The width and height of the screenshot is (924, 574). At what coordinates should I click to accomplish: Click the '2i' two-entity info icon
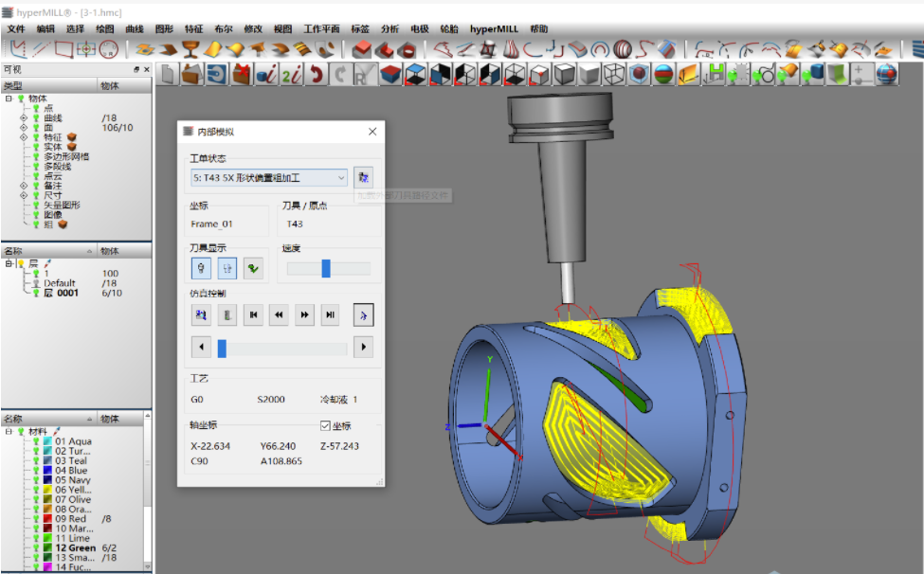tap(291, 75)
